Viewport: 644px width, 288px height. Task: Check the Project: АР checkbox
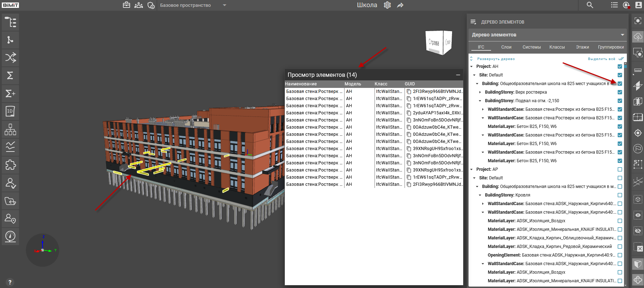(620, 169)
